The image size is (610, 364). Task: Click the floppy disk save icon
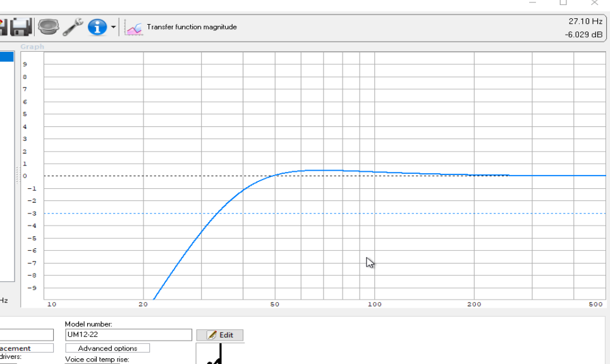point(21,27)
